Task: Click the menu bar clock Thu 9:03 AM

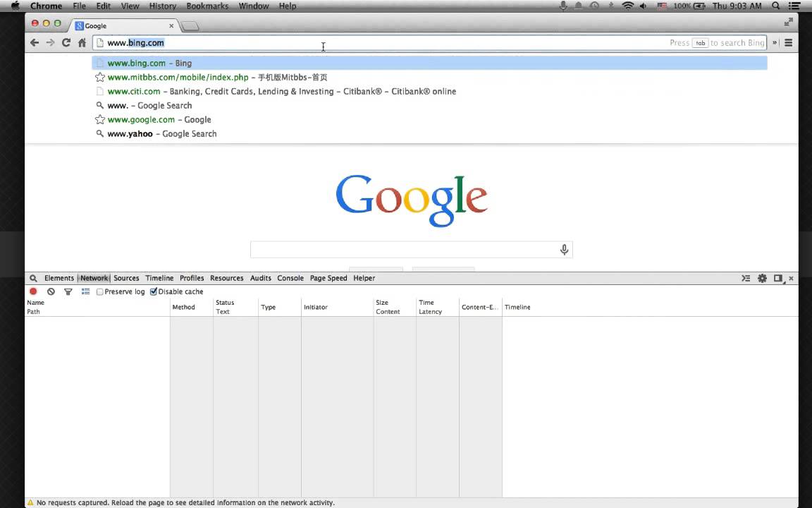Action: coord(737,6)
